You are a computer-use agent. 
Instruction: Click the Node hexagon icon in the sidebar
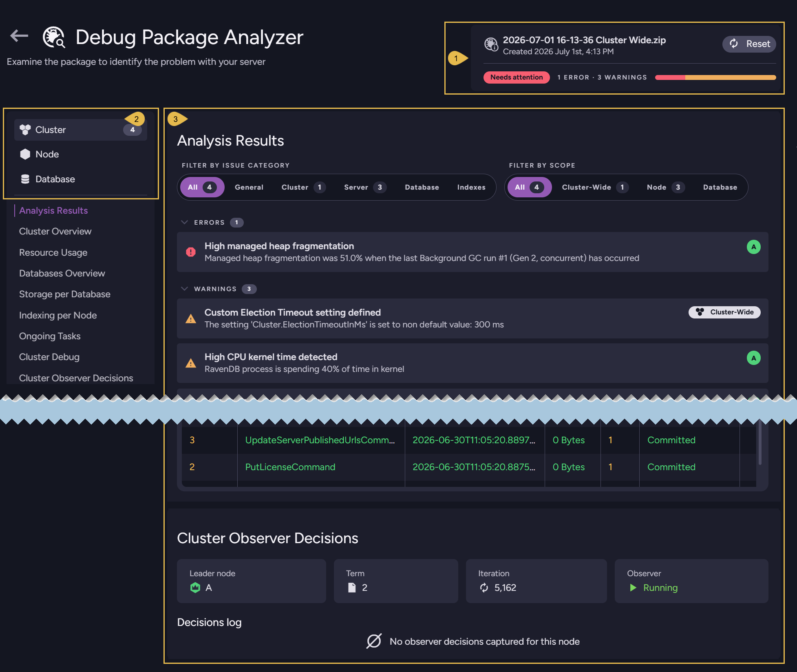pos(25,154)
